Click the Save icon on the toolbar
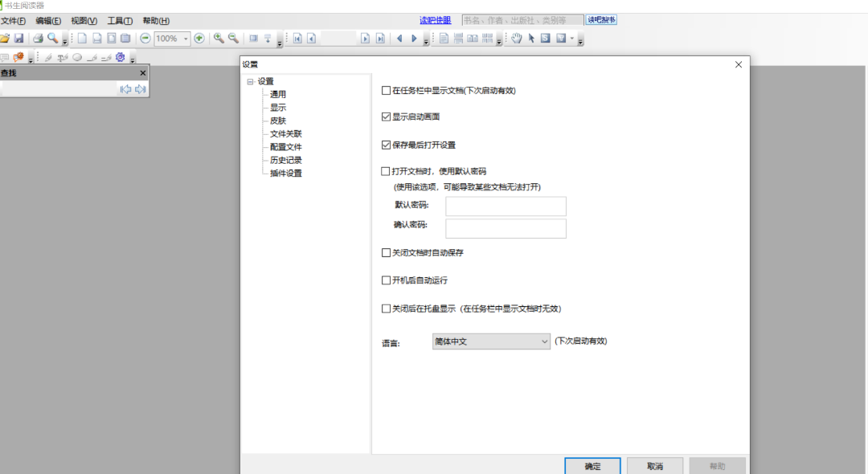This screenshot has height=474, width=868. point(18,38)
